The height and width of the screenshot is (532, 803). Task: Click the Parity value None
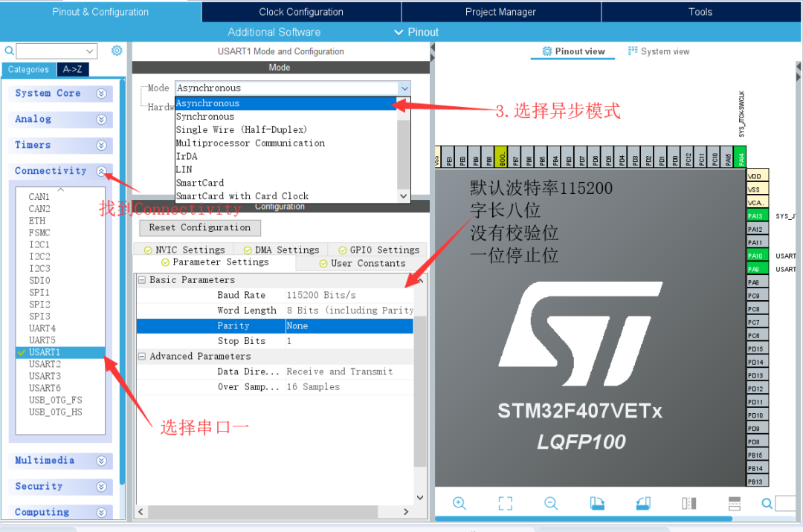(349, 326)
